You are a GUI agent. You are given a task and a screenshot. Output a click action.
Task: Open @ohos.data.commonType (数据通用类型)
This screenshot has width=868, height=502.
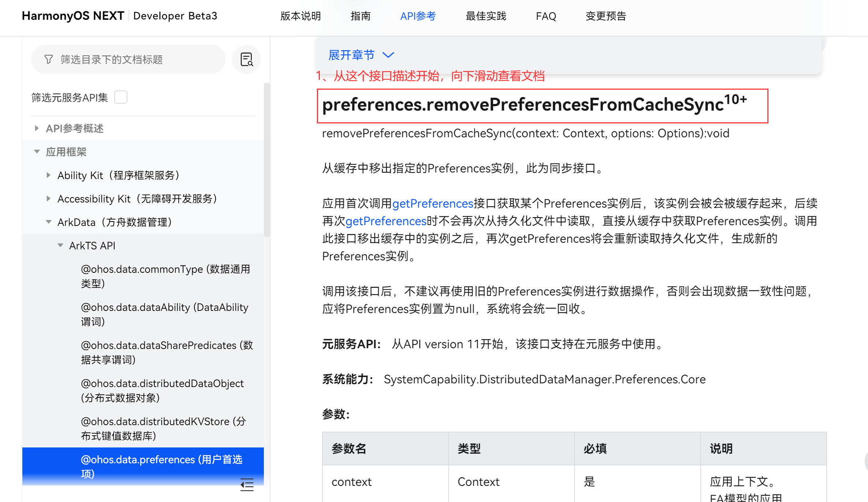(x=166, y=276)
